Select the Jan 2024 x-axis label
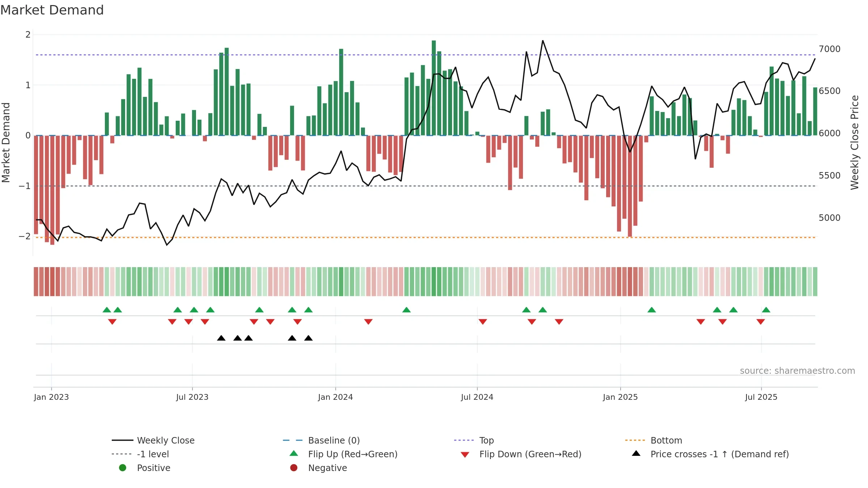This screenshot has width=868, height=488. (x=336, y=397)
